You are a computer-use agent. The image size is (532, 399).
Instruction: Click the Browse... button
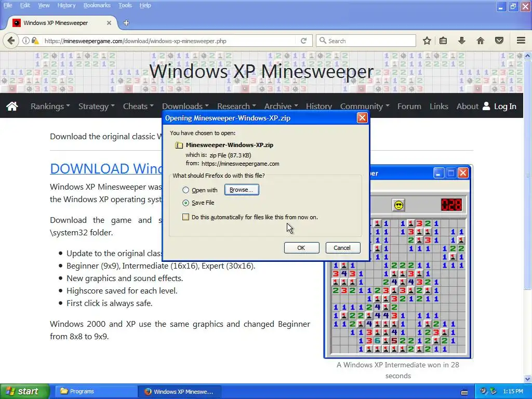241,190
